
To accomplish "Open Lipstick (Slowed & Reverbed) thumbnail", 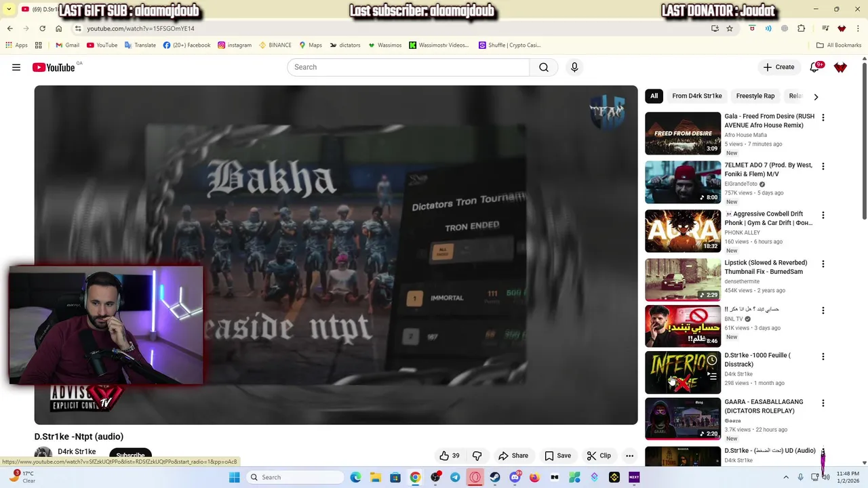I will pos(683,280).
